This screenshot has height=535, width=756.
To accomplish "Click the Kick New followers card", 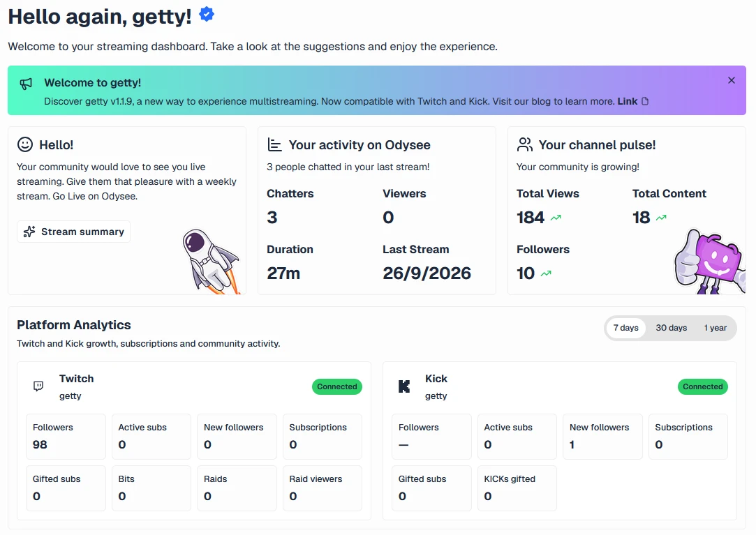I will click(x=602, y=437).
